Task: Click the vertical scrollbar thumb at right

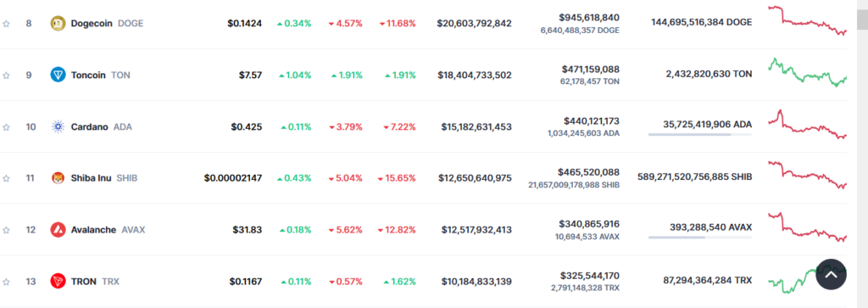Action: (x=862, y=17)
